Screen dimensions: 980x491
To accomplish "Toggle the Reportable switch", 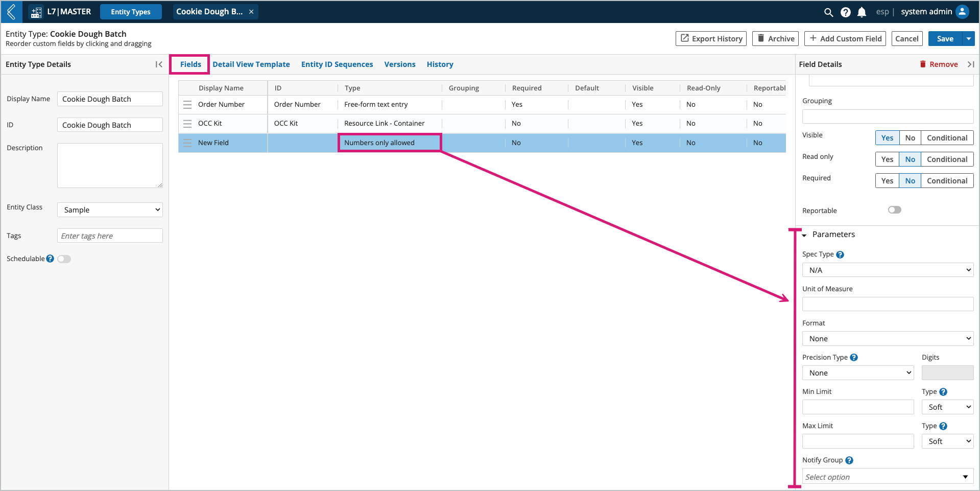I will point(895,210).
